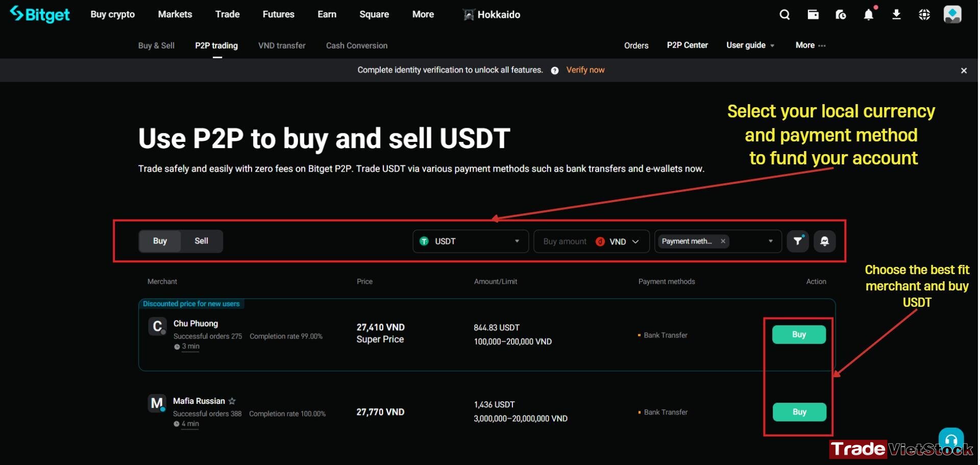The image size is (980, 465).
Task: Open the More options in sub-navigation
Action: click(811, 45)
